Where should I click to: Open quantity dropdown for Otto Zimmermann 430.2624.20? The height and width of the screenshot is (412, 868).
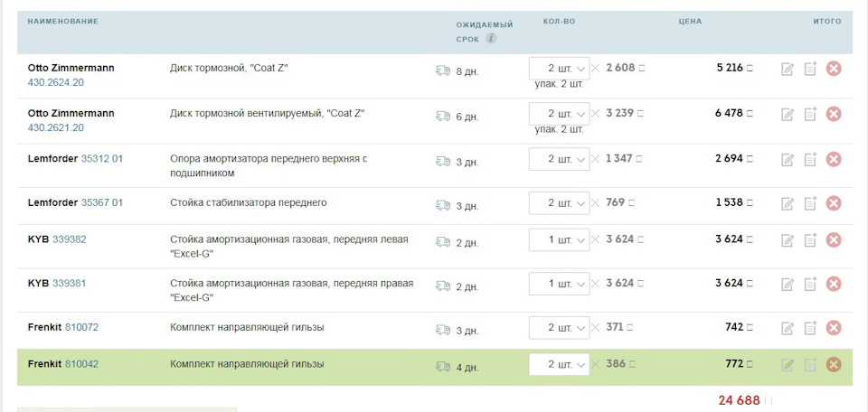tap(559, 69)
